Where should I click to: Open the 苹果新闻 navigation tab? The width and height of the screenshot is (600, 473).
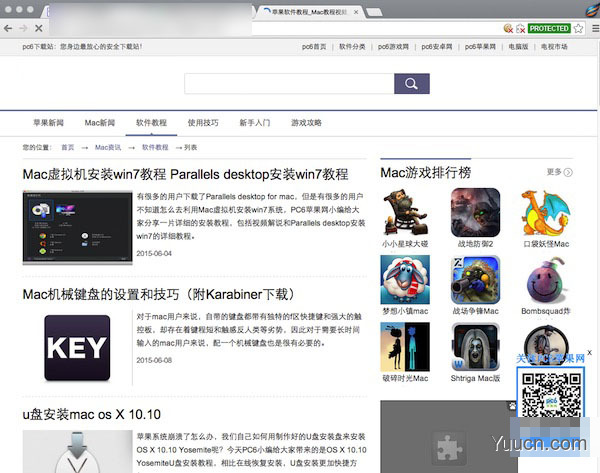(x=48, y=123)
